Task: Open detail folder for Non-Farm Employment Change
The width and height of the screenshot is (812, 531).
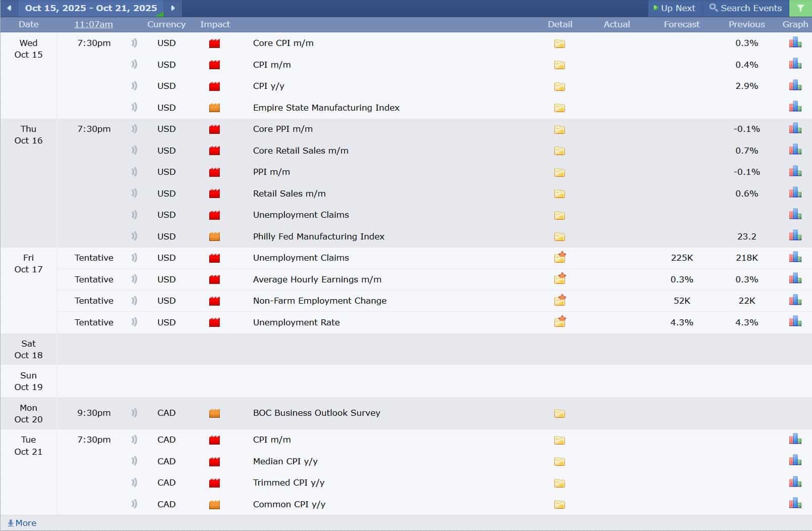Action: tap(559, 301)
